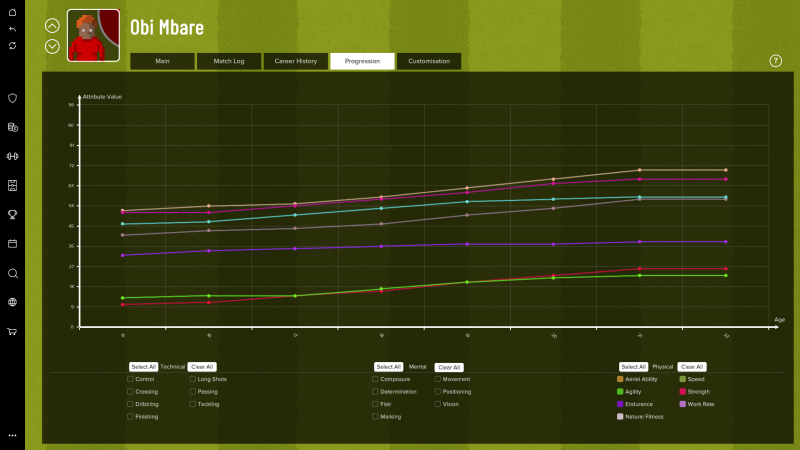Go to previous player with up chevron
Screen dimensions: 800x450
52,26
